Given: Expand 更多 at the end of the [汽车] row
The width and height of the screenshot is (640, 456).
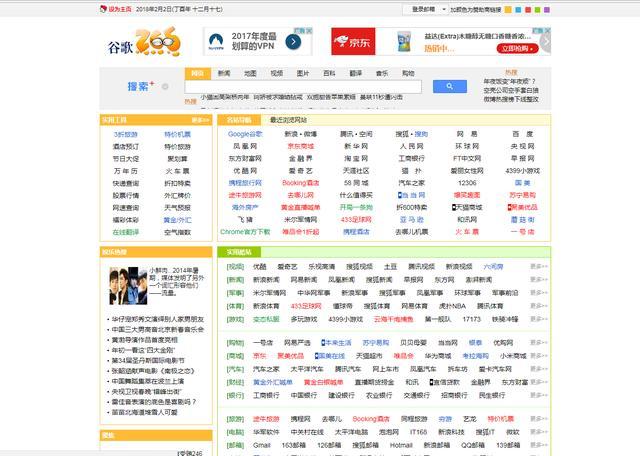Looking at the screenshot, I should pos(539,369).
